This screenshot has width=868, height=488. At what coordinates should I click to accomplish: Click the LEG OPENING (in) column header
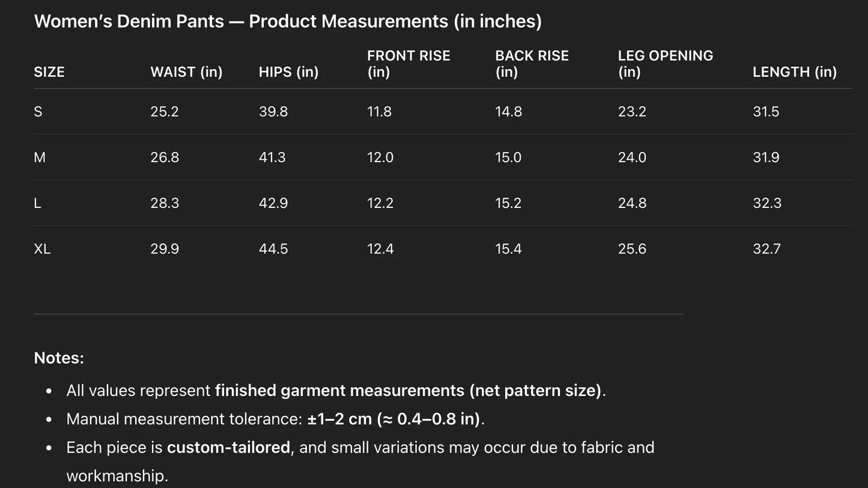click(665, 64)
